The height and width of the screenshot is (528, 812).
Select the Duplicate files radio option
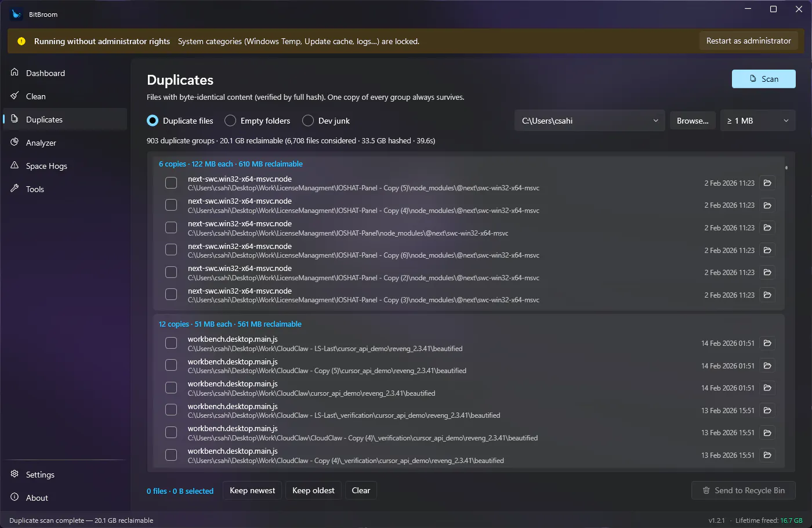pyautogui.click(x=180, y=121)
